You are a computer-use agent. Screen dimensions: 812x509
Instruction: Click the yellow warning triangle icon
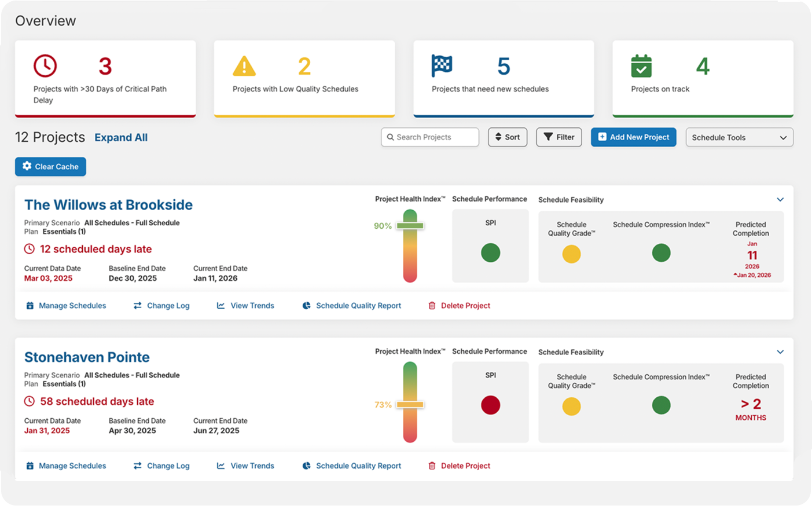(x=244, y=66)
